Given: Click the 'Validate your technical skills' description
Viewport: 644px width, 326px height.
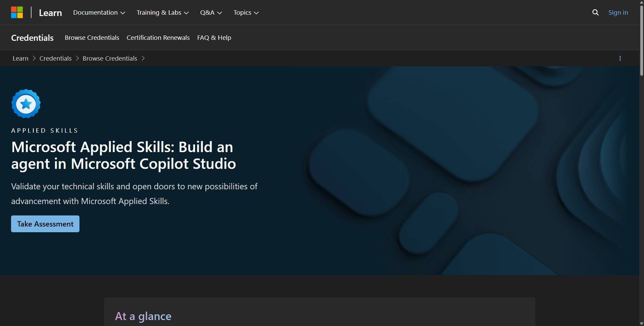Looking at the screenshot, I should click(134, 194).
